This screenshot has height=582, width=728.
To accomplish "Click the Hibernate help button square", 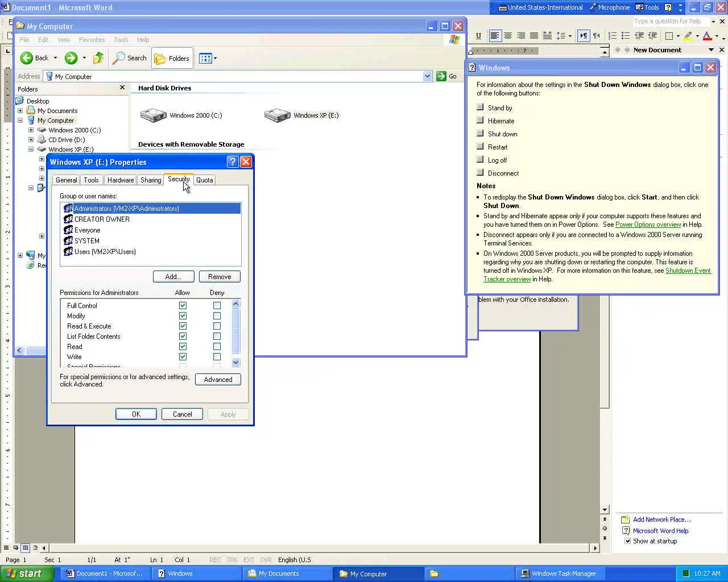I will click(x=480, y=120).
